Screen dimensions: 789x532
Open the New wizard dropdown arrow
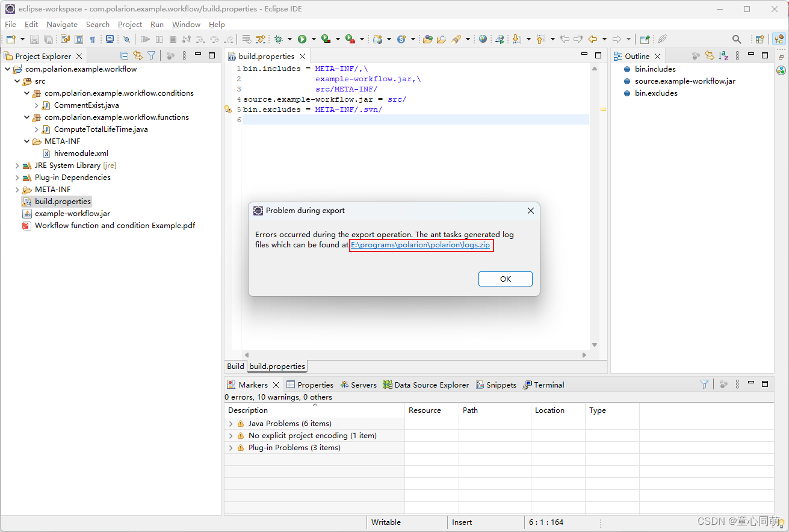tap(22, 39)
